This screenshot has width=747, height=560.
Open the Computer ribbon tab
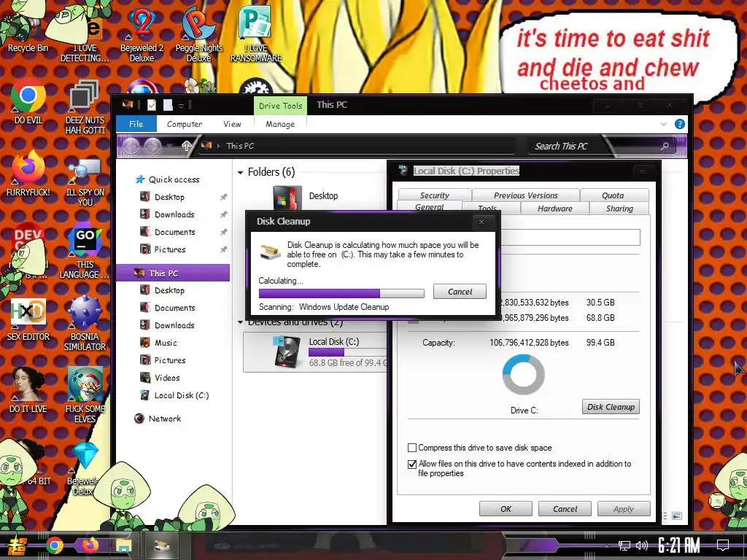click(185, 124)
